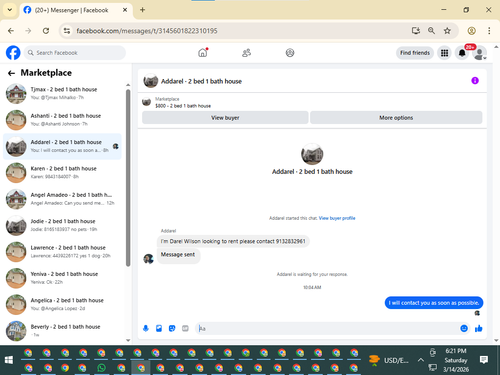Click the conversation list scrollbar

[x=128, y=178]
